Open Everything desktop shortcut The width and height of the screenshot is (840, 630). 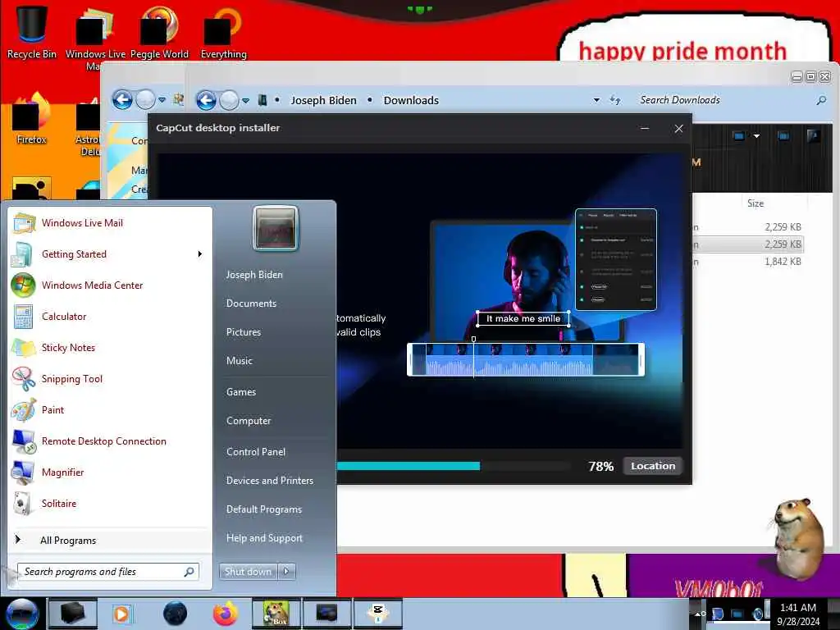tap(223, 32)
